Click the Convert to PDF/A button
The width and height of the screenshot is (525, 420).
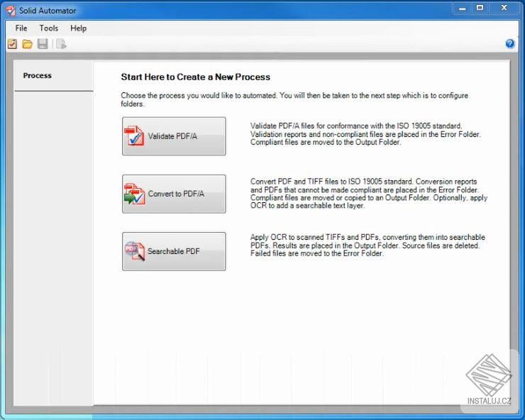(174, 194)
